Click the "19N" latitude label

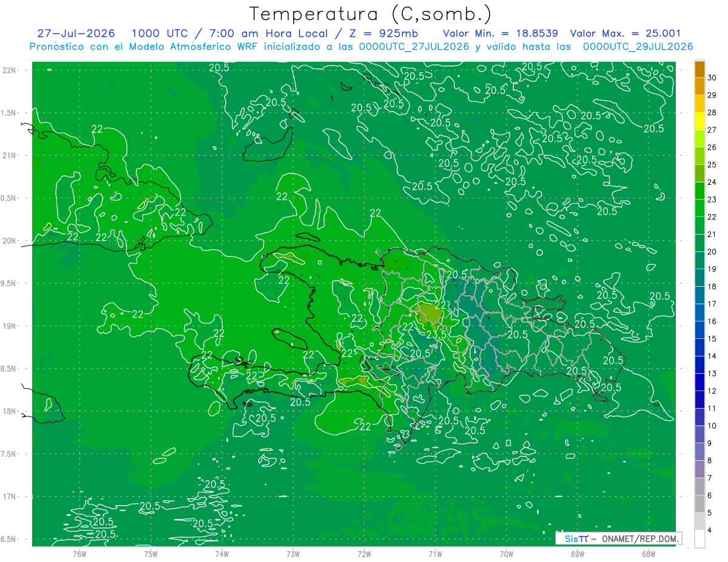click(10, 326)
